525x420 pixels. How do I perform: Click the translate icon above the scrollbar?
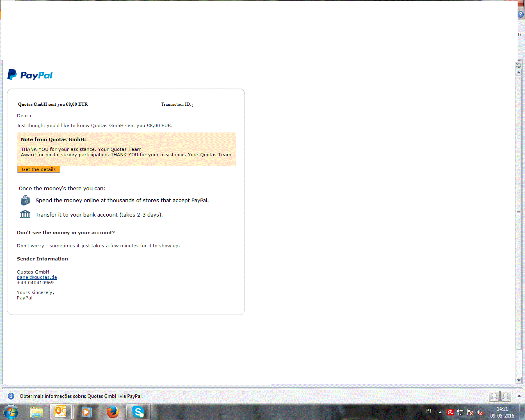(x=518, y=65)
